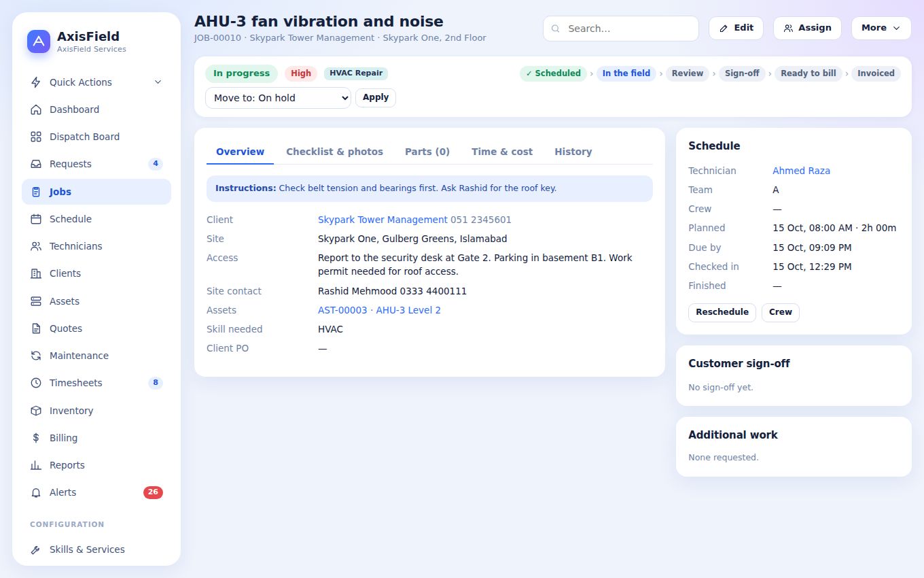
Task: Apply the selected status move
Action: 376,97
